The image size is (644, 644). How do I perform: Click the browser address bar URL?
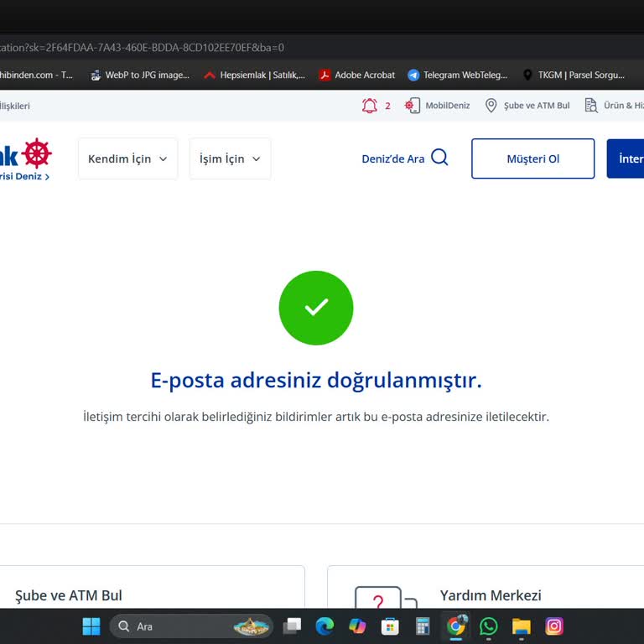point(142,48)
